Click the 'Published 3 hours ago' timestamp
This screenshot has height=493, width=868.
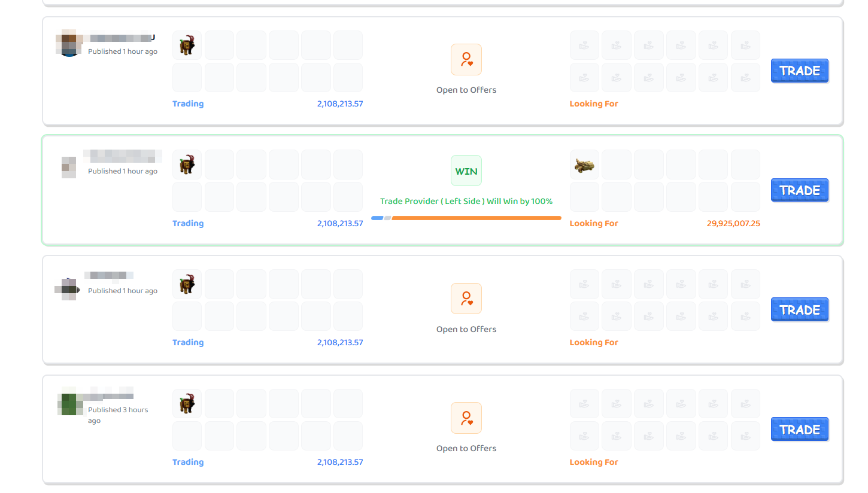[118, 415]
